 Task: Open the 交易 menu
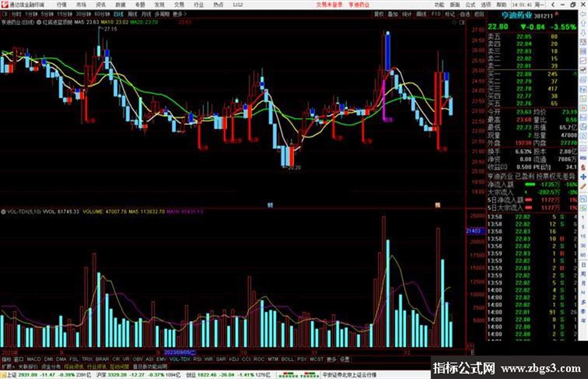[179, 4]
